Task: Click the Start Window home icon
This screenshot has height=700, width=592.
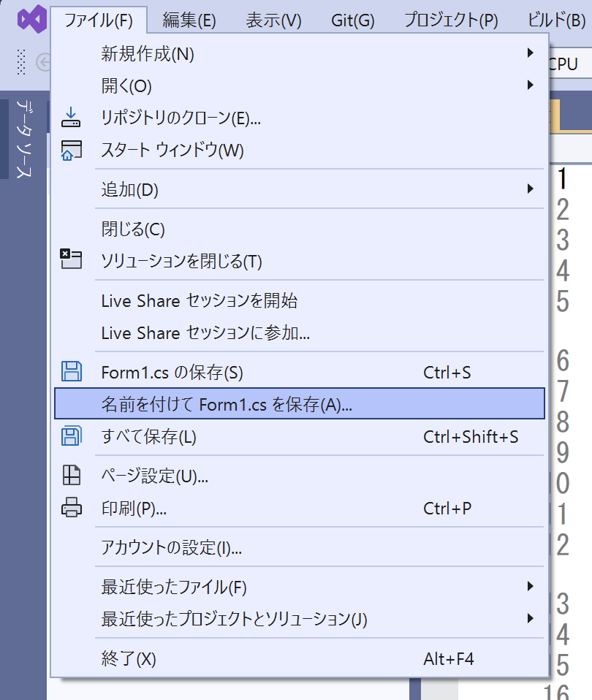Action: tap(72, 150)
